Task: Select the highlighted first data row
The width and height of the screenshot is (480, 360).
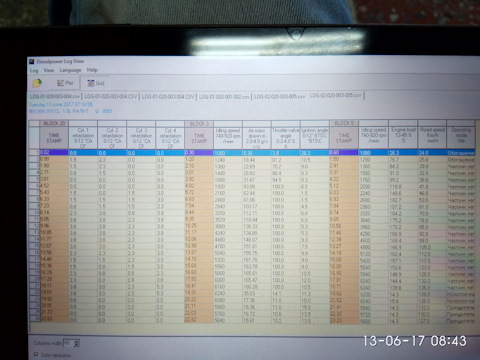Action: pyautogui.click(x=256, y=153)
